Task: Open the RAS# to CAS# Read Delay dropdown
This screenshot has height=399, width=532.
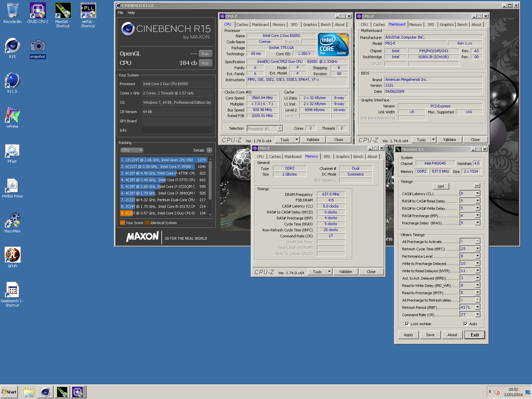Action: click(x=478, y=201)
